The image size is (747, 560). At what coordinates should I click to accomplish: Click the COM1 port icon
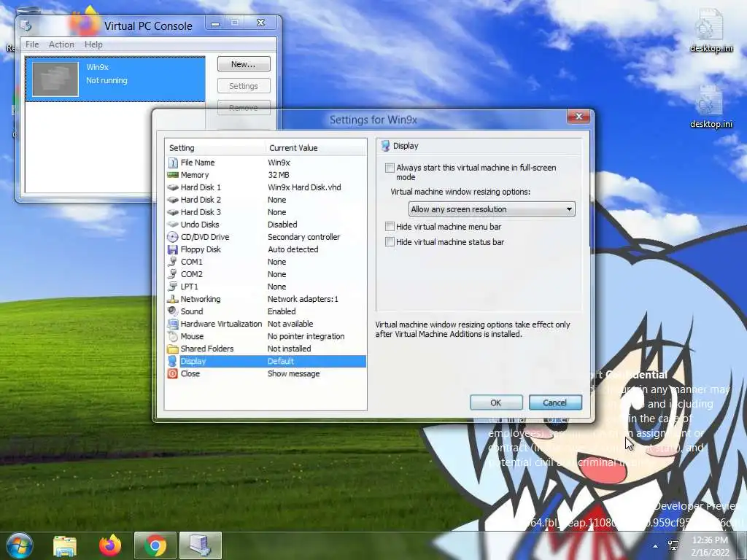[173, 262]
